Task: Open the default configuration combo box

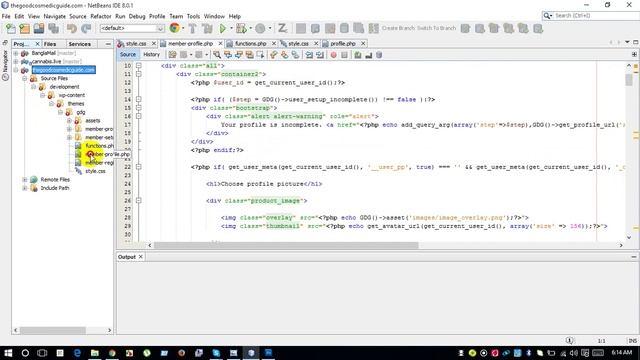Action: coord(132,28)
